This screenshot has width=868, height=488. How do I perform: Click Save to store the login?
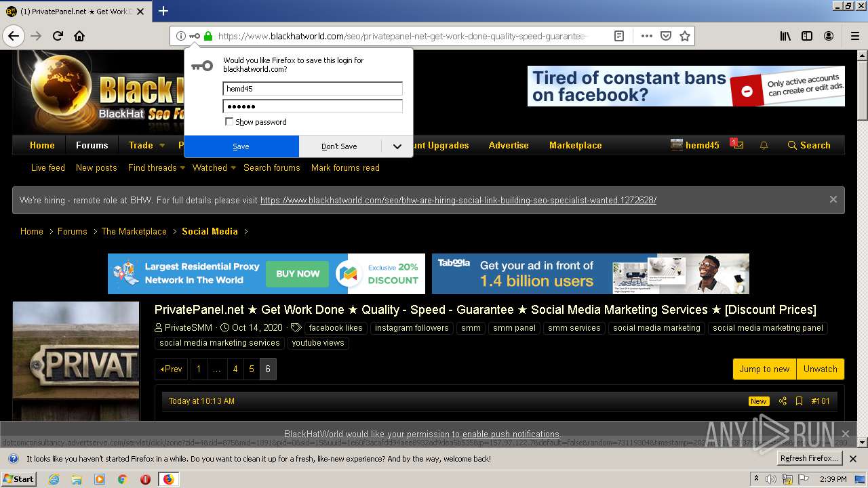pos(241,146)
